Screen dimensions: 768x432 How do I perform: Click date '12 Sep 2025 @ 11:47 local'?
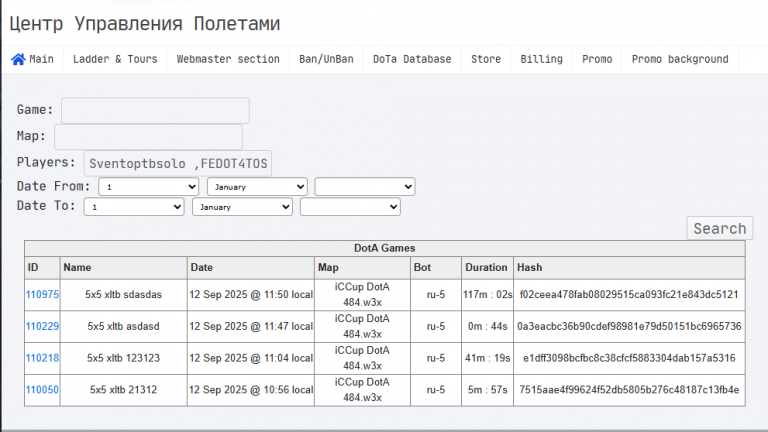[251, 326]
